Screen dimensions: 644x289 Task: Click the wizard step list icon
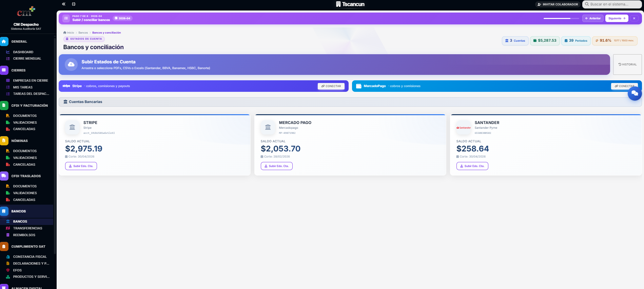tap(66, 18)
